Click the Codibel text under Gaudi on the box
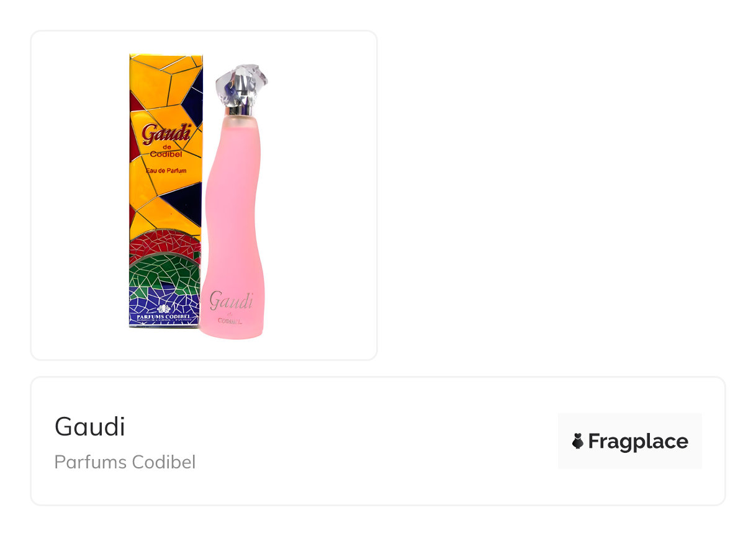The image size is (756, 536). [166, 154]
